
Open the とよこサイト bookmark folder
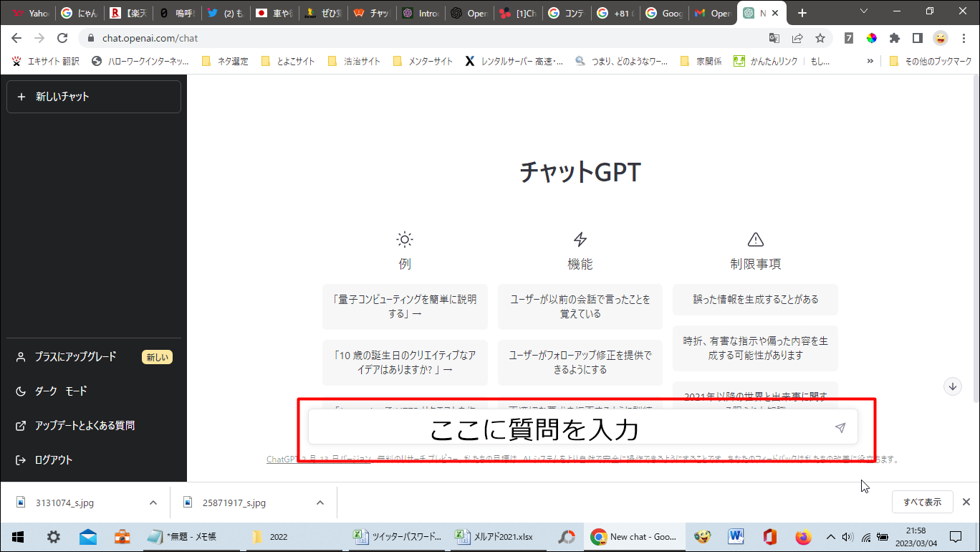[288, 61]
